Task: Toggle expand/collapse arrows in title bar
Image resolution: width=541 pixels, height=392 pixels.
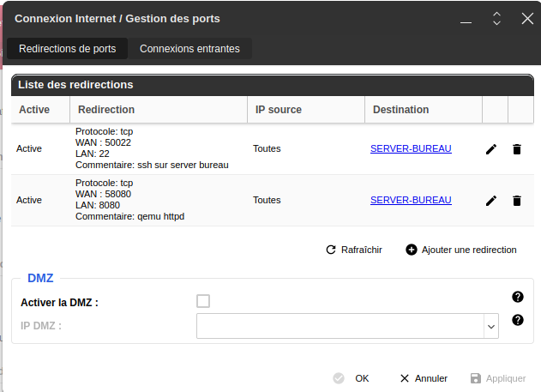Action: pyautogui.click(x=496, y=19)
